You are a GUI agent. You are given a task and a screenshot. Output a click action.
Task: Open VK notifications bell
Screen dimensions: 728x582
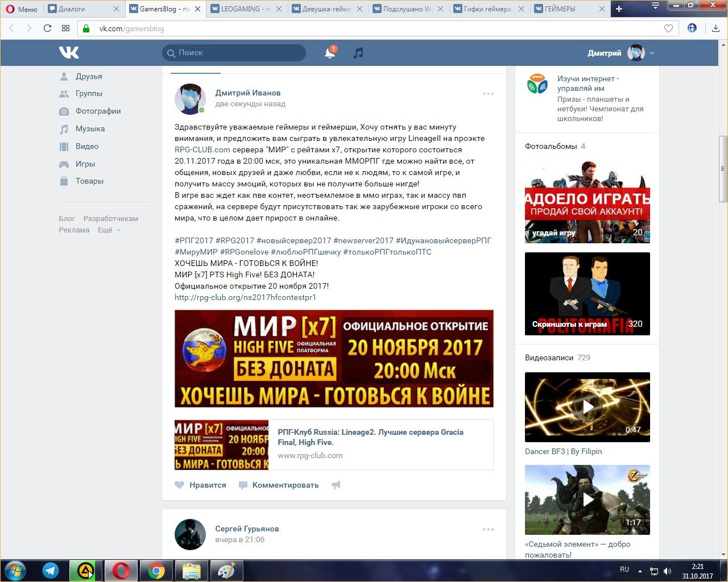[330, 53]
